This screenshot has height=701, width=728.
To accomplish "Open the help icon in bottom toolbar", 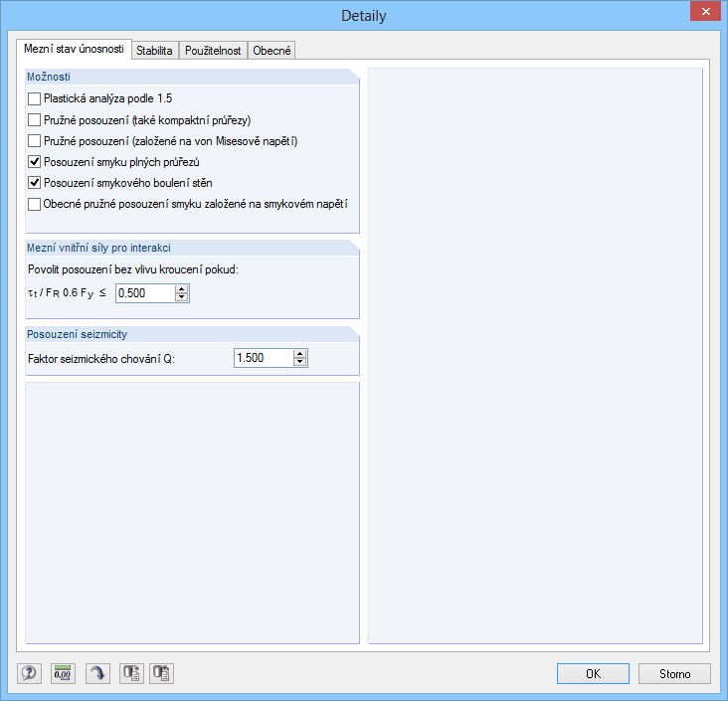I will pyautogui.click(x=29, y=673).
